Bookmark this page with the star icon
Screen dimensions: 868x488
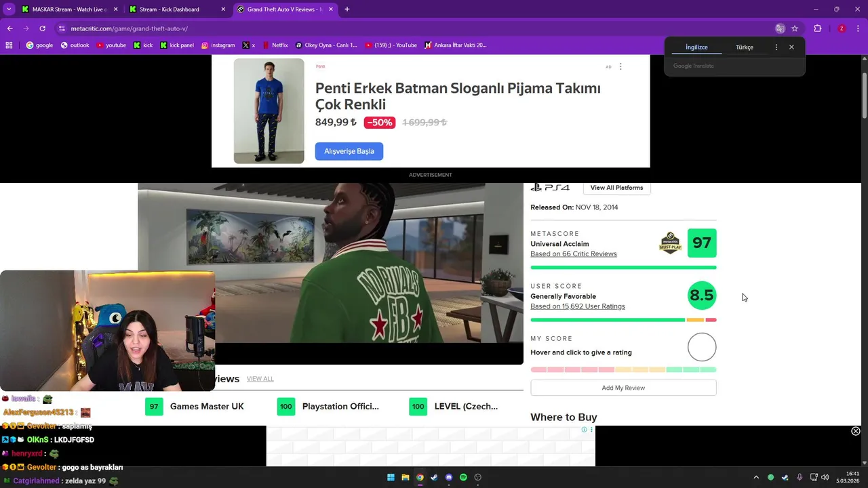[795, 28]
